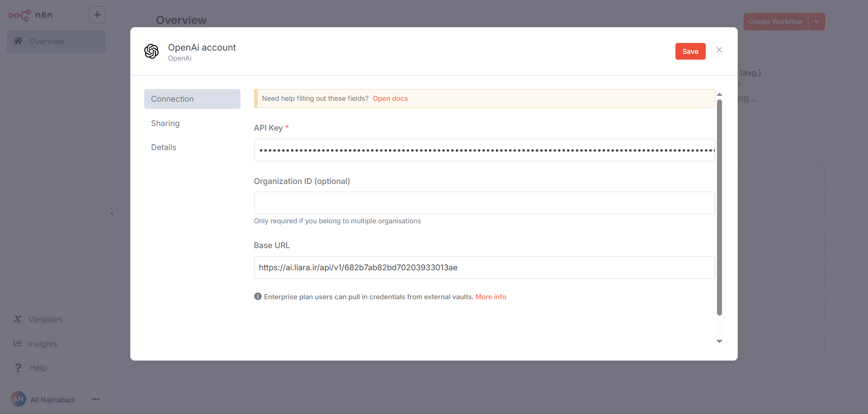
Task: Click the Organization ID input field
Action: 484,203
